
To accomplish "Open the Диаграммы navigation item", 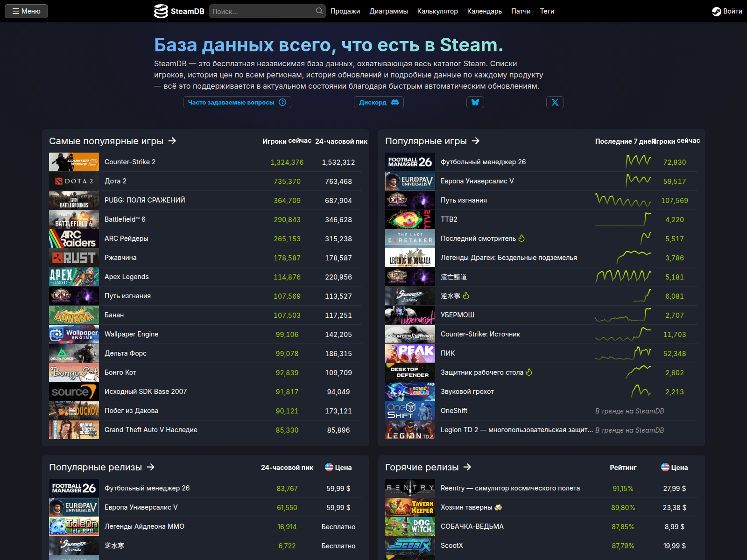I will (x=388, y=11).
